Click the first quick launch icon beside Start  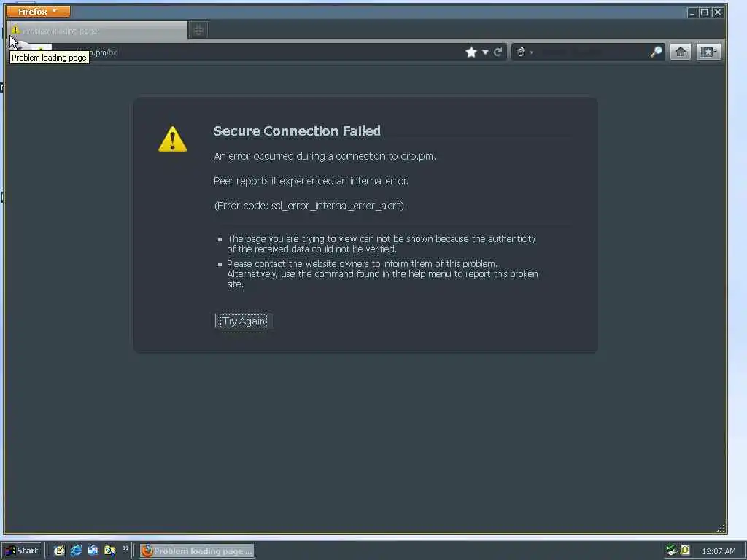(59, 551)
